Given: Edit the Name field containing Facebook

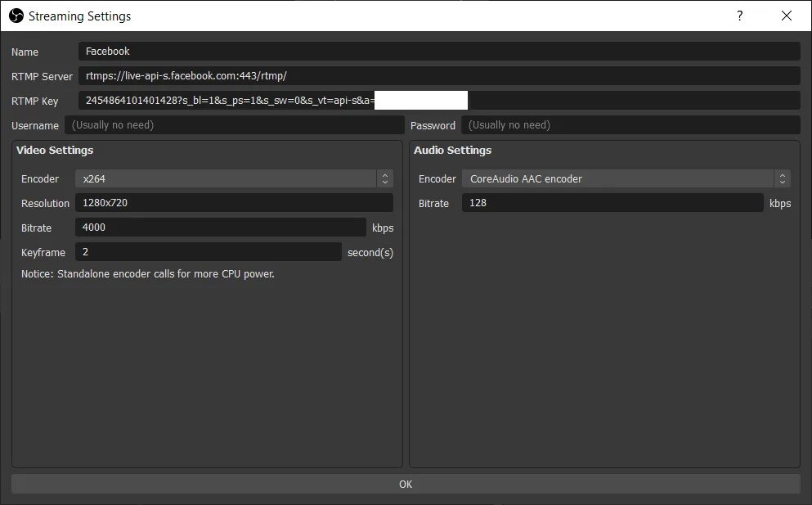Looking at the screenshot, I should [x=439, y=52].
